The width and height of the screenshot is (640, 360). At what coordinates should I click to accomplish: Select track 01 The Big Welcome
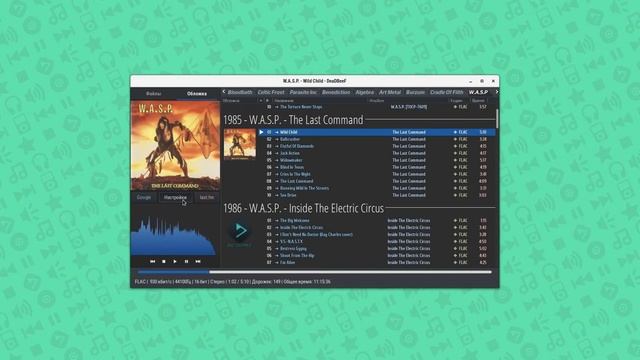[377, 220]
